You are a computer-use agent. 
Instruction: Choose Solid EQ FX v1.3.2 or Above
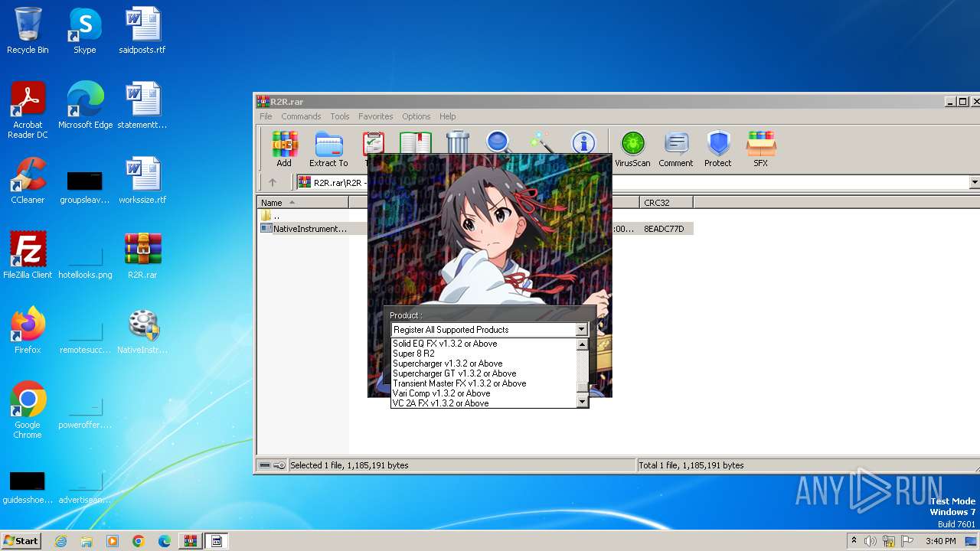(x=483, y=344)
